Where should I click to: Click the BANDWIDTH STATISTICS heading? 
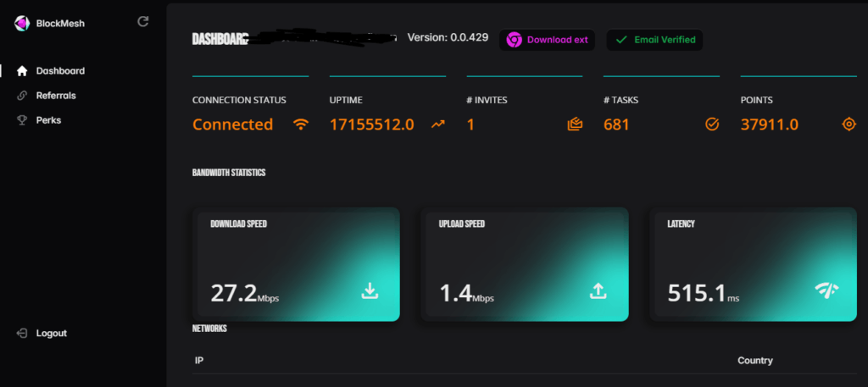tap(229, 173)
